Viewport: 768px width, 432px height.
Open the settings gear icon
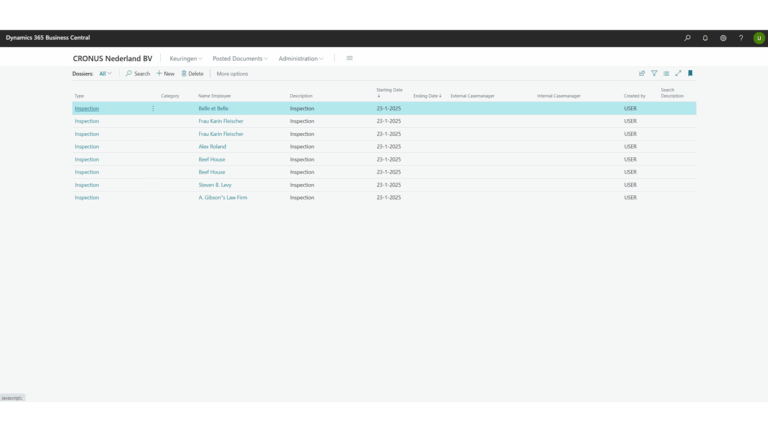723,38
